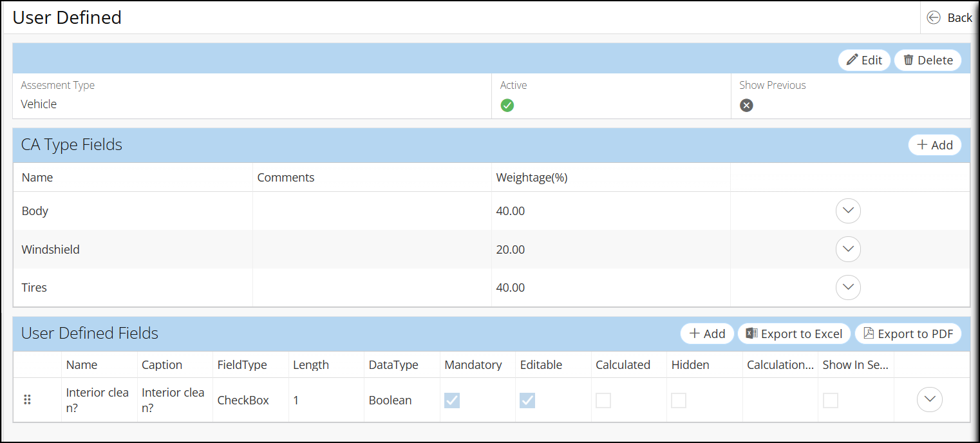Click the green Active checkmark icon
Viewport: 980px width, 443px height.
[x=507, y=106]
